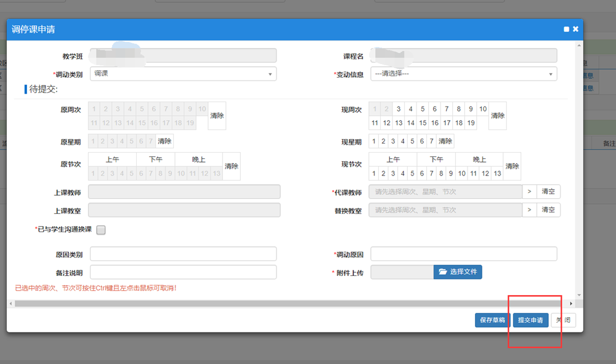Click the 保存草稿 button

492,320
